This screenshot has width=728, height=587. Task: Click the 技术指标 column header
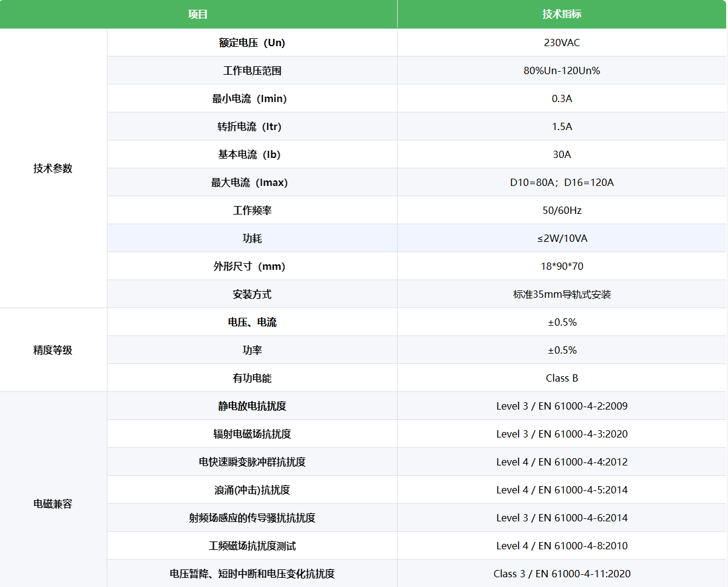pyautogui.click(x=562, y=14)
